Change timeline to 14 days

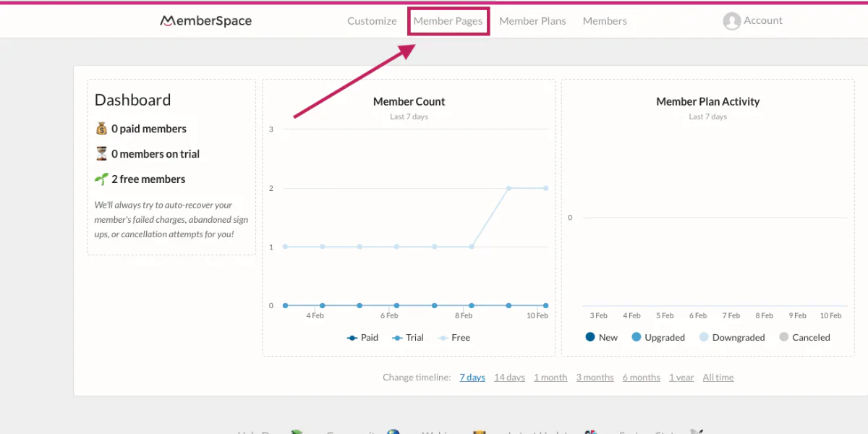pos(509,377)
